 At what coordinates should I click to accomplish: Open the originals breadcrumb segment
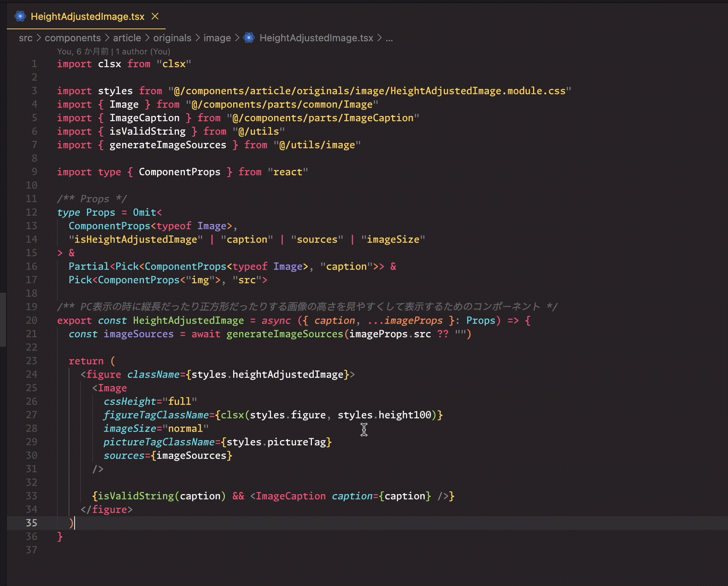172,38
